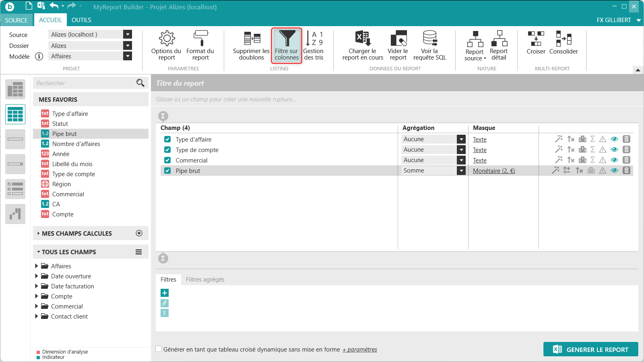Viewport: 644px width, 362px height.
Task: Open the Modèle Affaires dropdown
Action: coord(128,56)
